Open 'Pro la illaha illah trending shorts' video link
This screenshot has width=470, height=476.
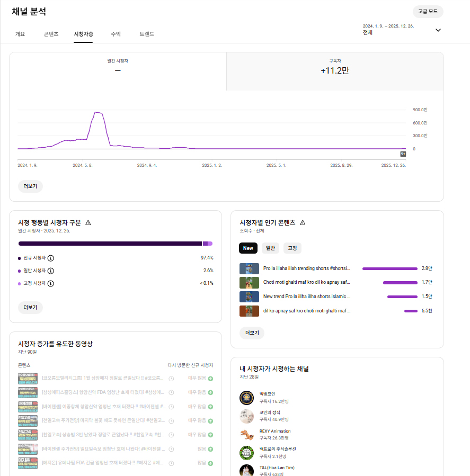(x=306, y=268)
